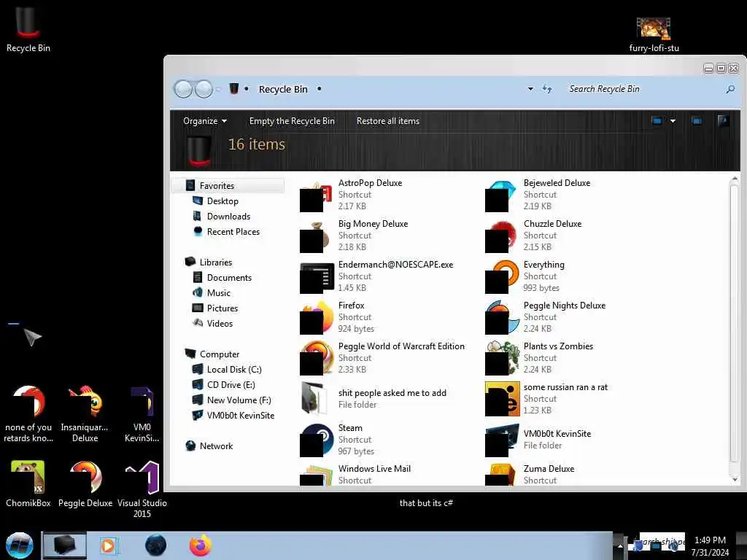Click the refresh icon in address bar

tap(547, 89)
